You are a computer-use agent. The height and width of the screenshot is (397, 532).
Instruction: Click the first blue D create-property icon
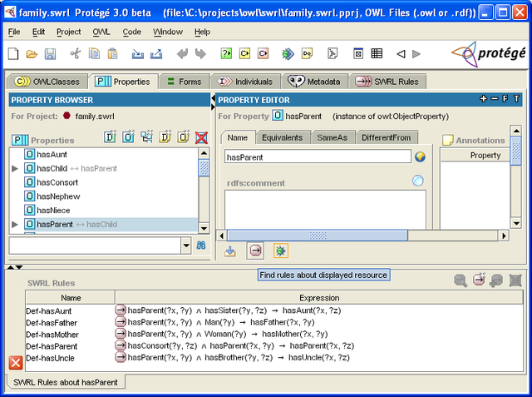coord(110,136)
